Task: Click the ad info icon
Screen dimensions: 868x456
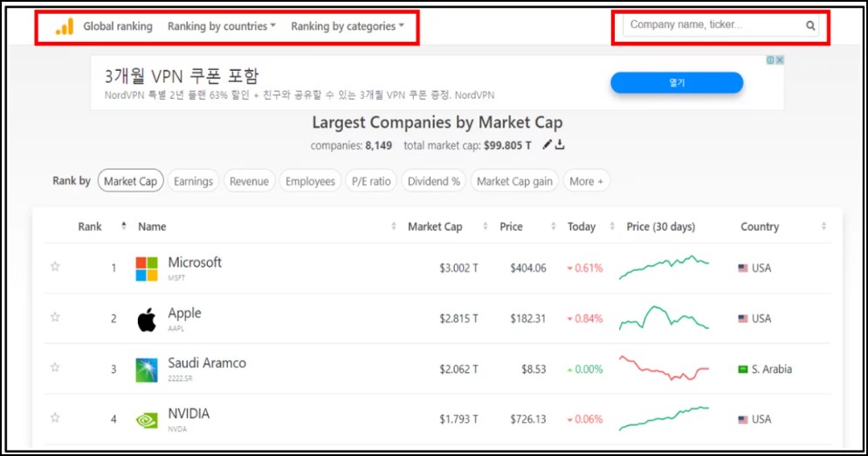Action: (770, 60)
